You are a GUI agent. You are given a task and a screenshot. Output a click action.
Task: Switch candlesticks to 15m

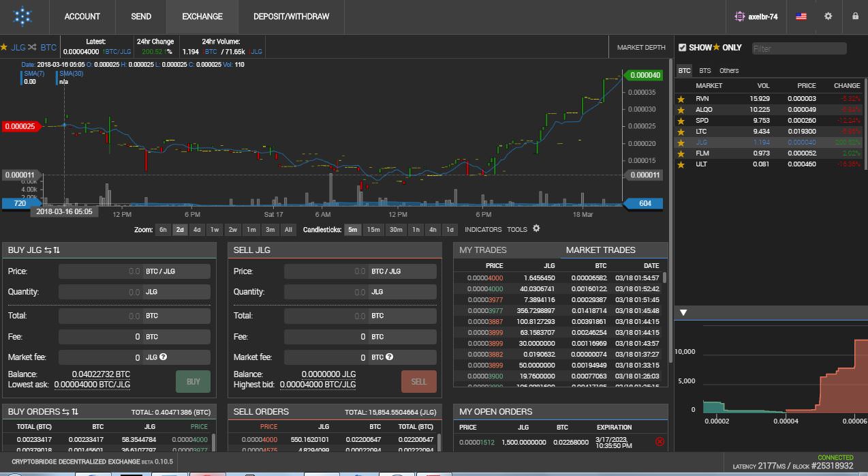click(x=373, y=230)
